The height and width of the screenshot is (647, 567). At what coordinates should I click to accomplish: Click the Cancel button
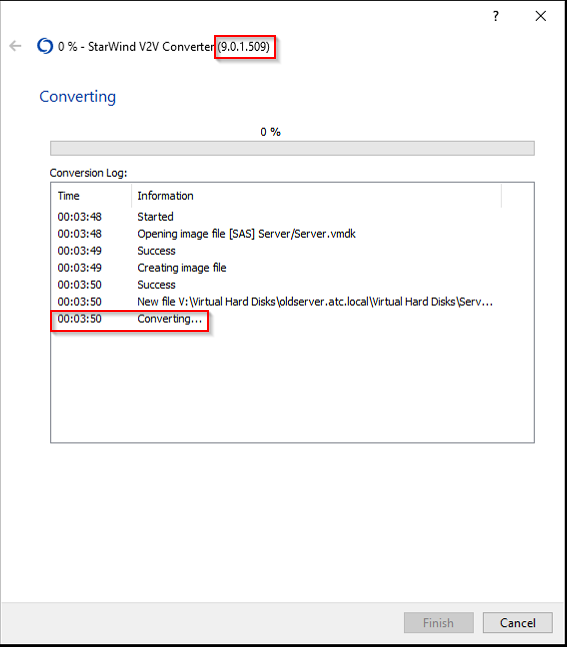[x=517, y=622]
